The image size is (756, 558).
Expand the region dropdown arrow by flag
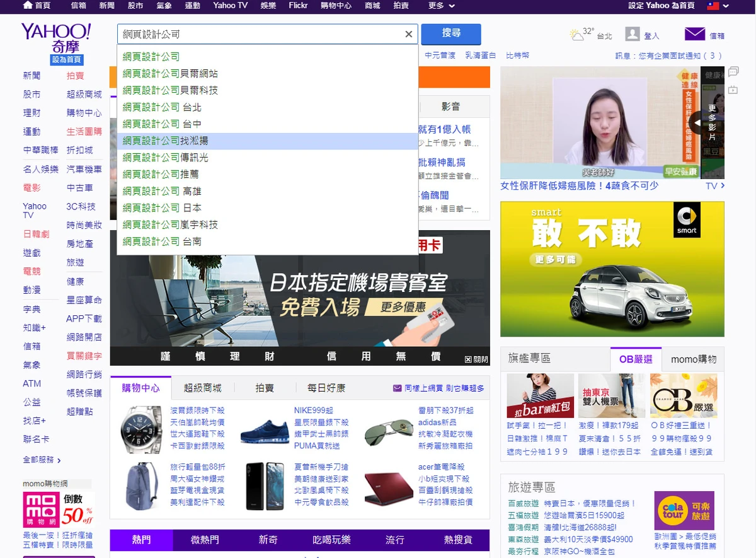click(x=726, y=6)
